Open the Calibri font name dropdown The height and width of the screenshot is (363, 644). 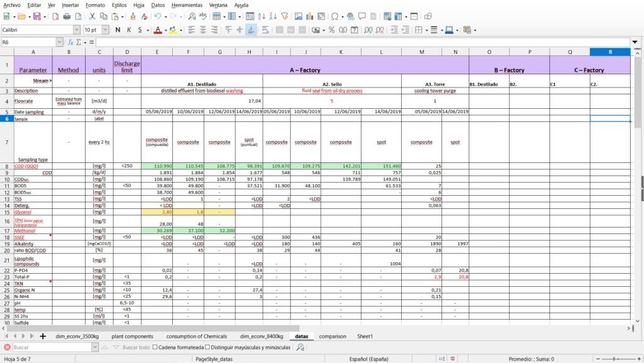[77, 30]
